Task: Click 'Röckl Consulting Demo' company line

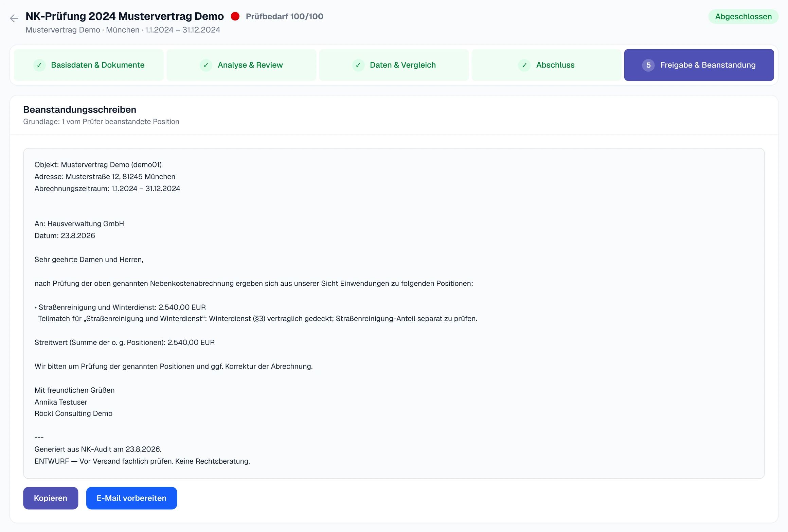Action: pyautogui.click(x=73, y=413)
